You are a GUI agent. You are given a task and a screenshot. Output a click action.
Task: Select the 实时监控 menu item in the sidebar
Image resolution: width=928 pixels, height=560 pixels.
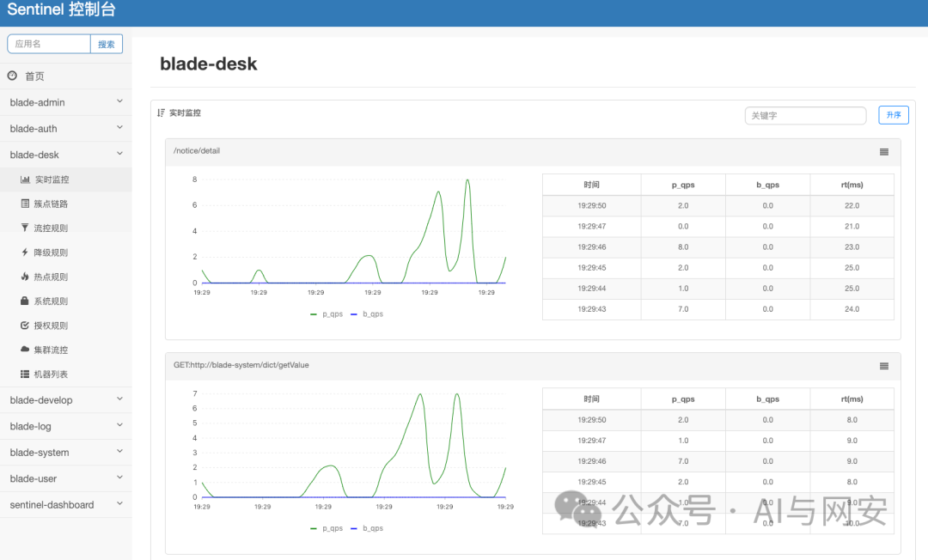[x=65, y=180]
